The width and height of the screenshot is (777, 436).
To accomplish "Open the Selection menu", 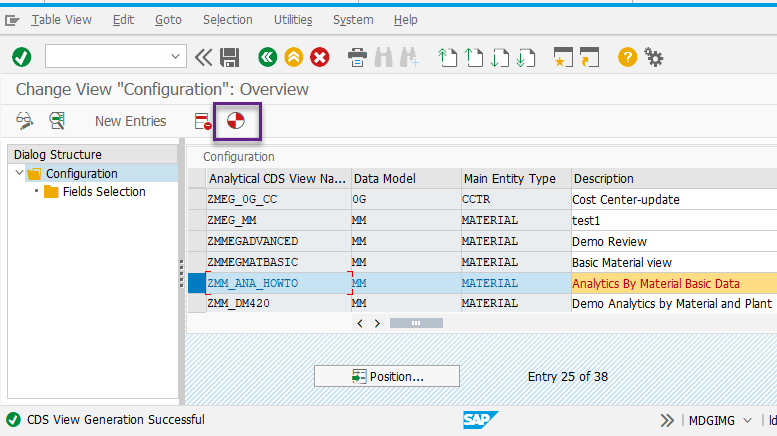I will pyautogui.click(x=227, y=20).
